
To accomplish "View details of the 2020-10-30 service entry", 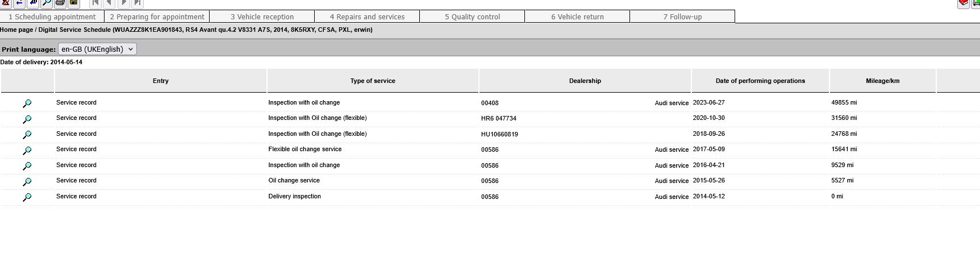I will pyautogui.click(x=27, y=119).
